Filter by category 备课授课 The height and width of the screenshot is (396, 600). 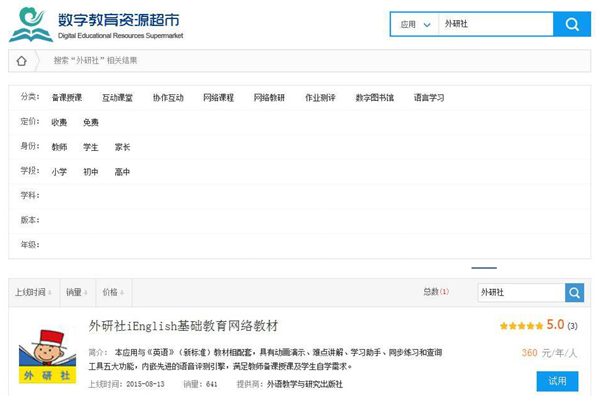tap(67, 98)
